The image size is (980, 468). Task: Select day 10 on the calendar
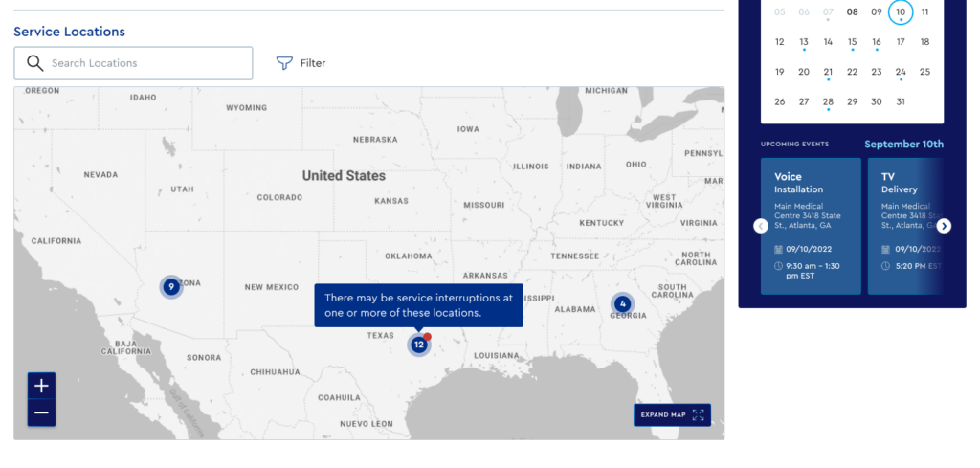coord(901,12)
